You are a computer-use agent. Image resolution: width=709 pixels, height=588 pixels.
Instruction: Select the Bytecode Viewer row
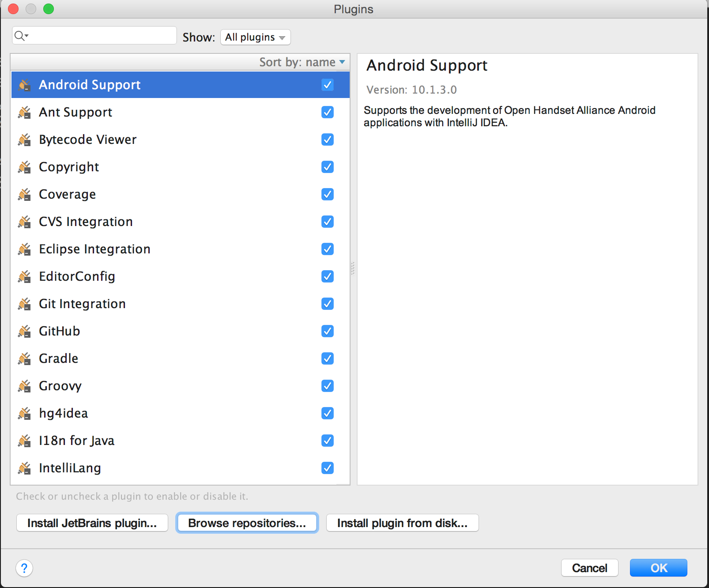pyautogui.click(x=180, y=139)
